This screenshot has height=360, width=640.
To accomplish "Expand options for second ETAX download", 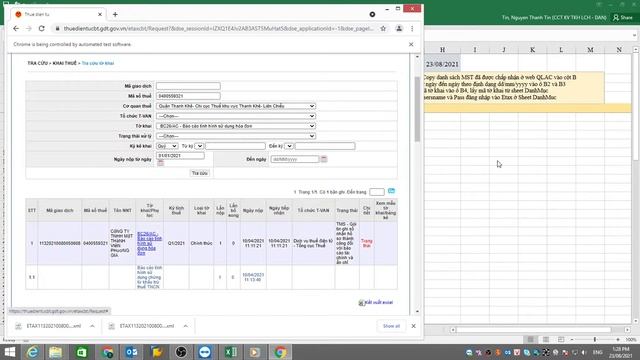I will 186,326.
